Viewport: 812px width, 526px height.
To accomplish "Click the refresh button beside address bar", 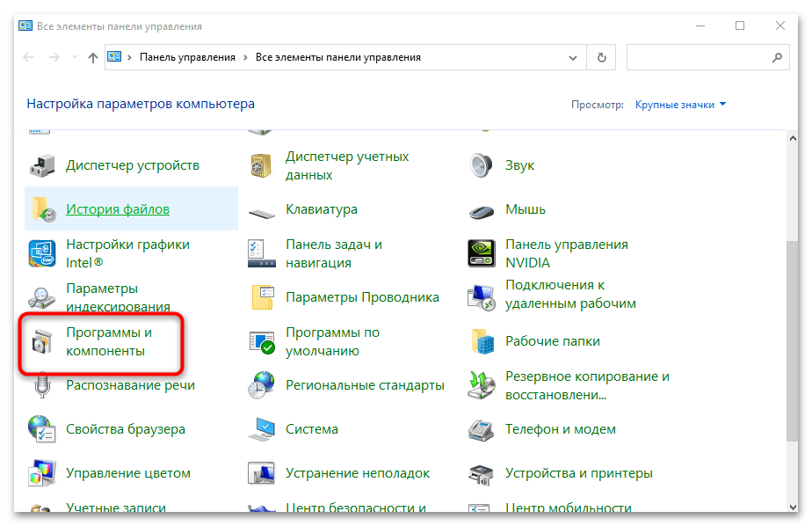I will click(x=601, y=57).
